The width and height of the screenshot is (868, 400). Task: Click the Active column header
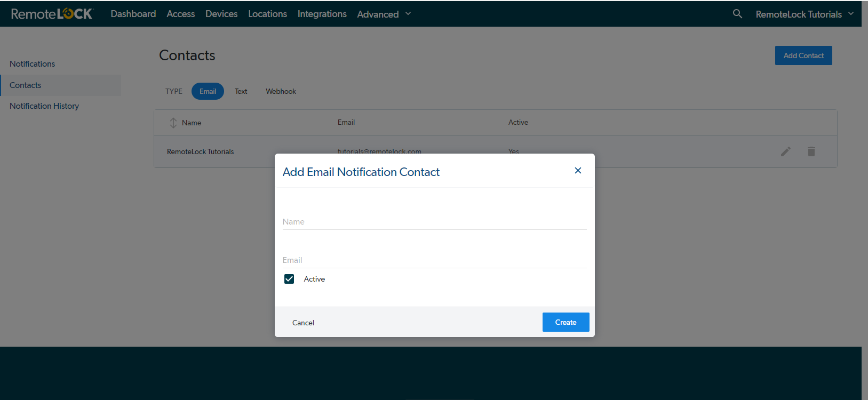[x=518, y=122]
